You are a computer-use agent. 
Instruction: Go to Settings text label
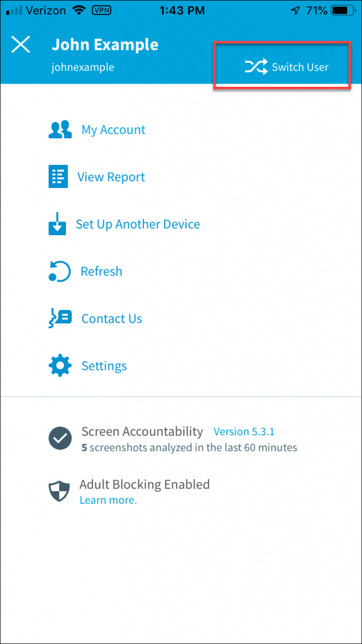[x=104, y=366]
